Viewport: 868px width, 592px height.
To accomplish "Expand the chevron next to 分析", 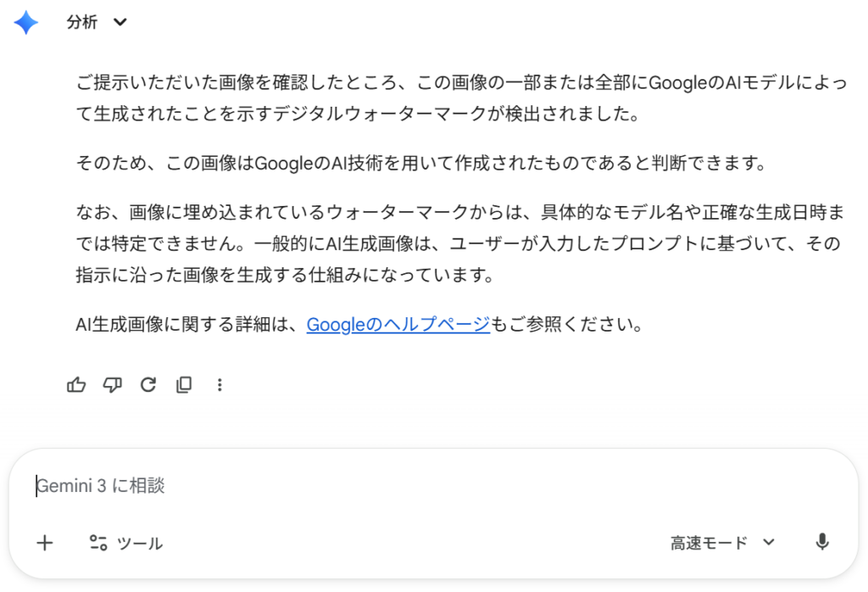I will point(120,23).
